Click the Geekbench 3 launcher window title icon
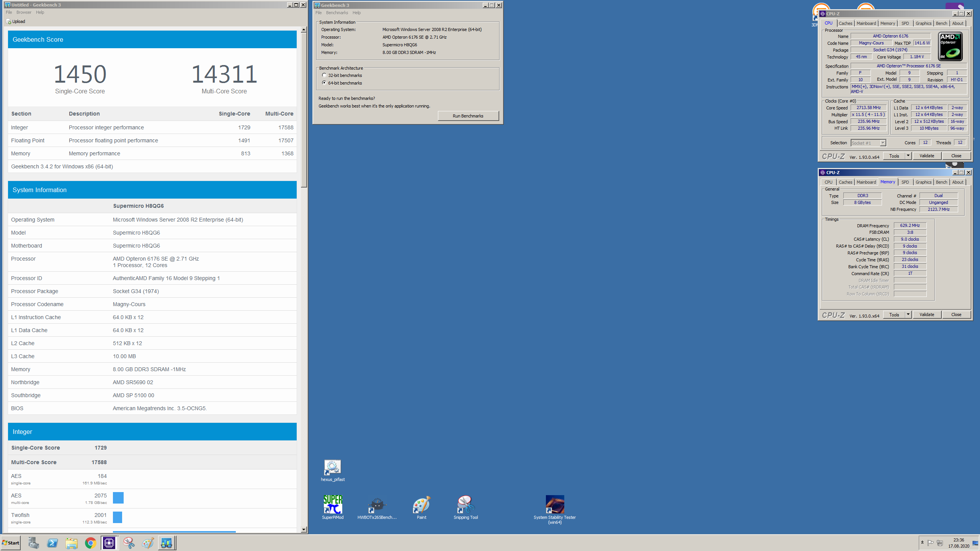This screenshot has width=980, height=551. tap(317, 5)
